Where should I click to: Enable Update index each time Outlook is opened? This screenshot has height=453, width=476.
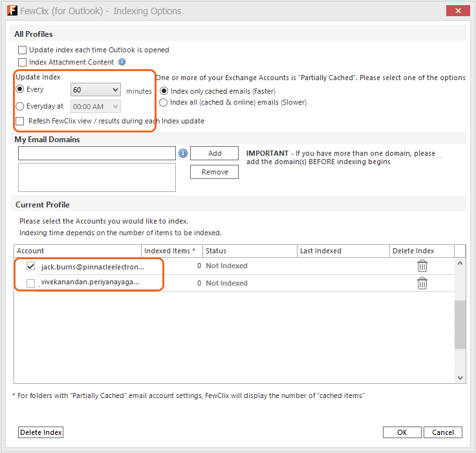(23, 50)
